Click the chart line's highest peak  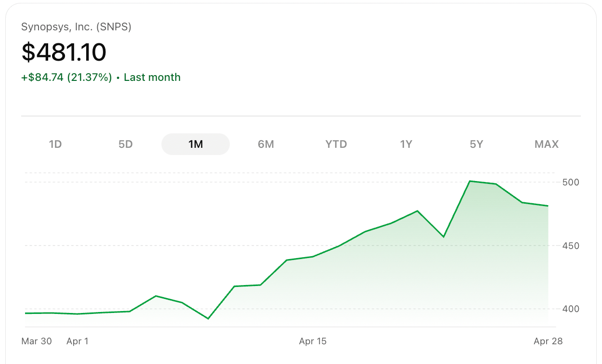(470, 181)
